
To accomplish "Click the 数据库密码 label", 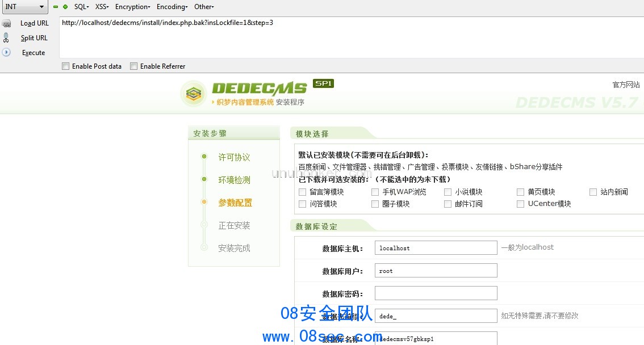I will [x=342, y=294].
